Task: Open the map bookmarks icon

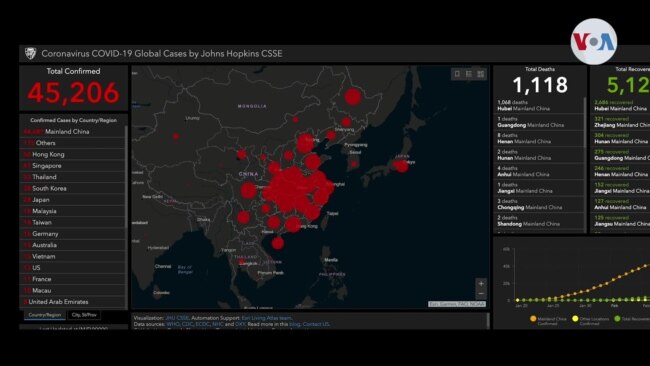Action: pos(457,74)
